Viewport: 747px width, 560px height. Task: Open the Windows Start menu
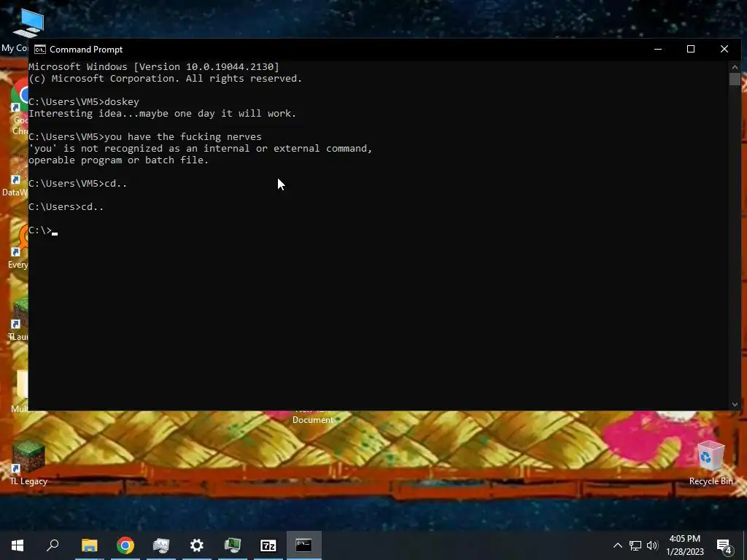click(x=18, y=545)
